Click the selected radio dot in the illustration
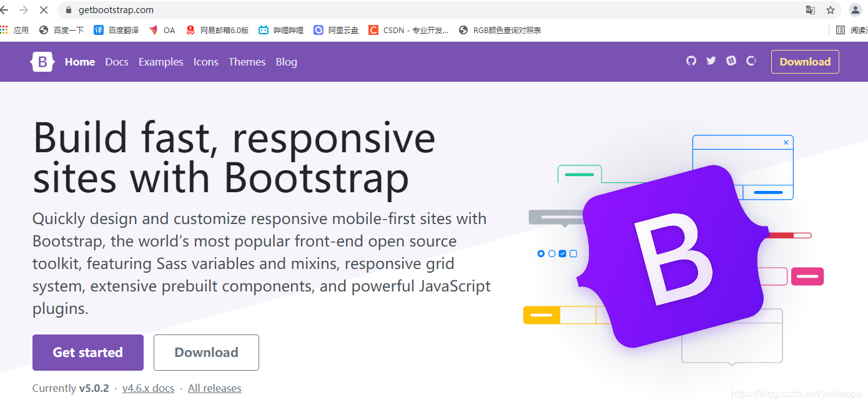Image resolution: width=868 pixels, height=405 pixels. 541,253
